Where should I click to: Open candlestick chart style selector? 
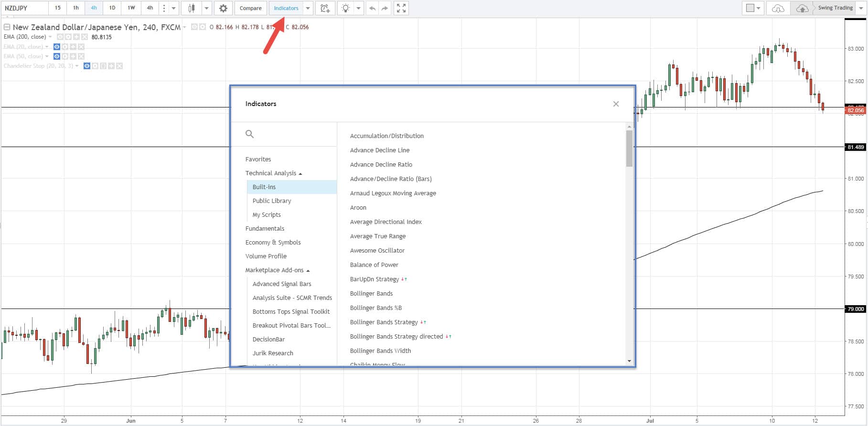pyautogui.click(x=192, y=8)
